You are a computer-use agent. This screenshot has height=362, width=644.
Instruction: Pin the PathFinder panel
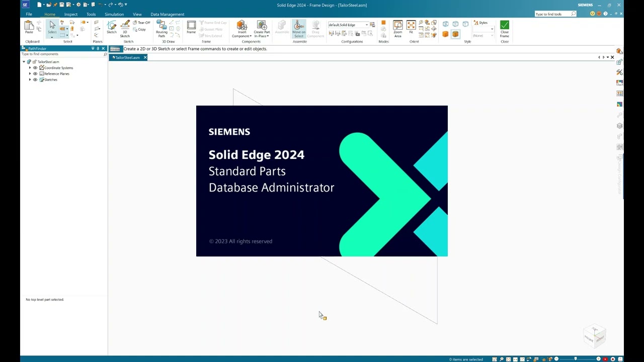click(x=98, y=48)
